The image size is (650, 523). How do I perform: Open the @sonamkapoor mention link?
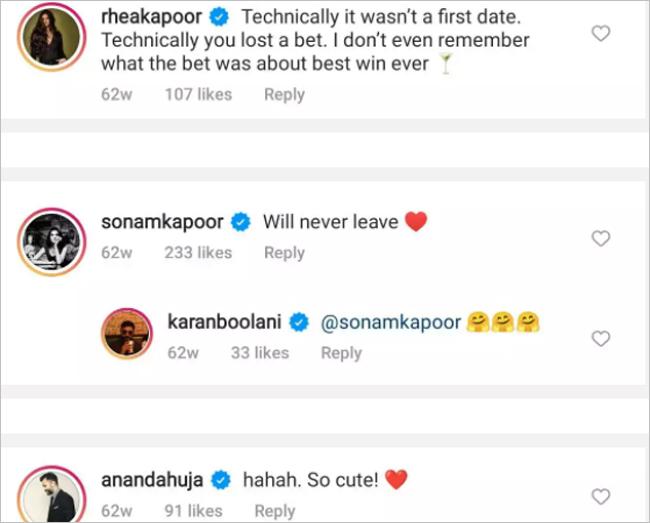[x=389, y=323]
